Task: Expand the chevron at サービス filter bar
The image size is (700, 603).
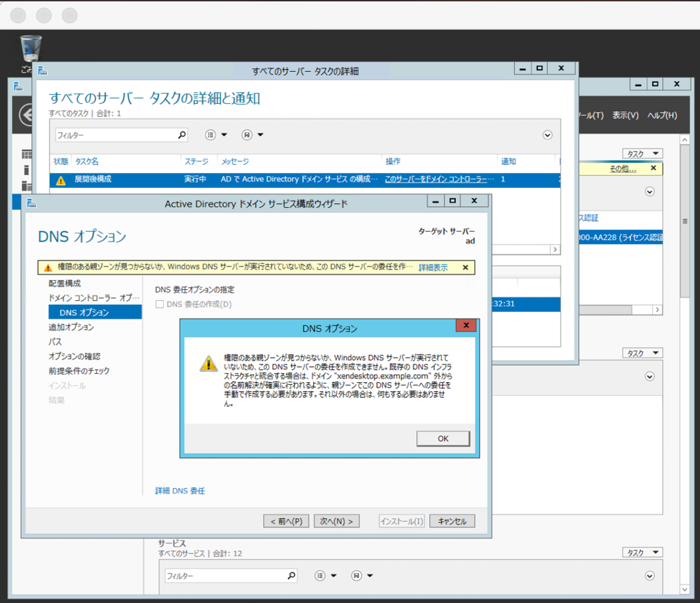Action: [649, 576]
